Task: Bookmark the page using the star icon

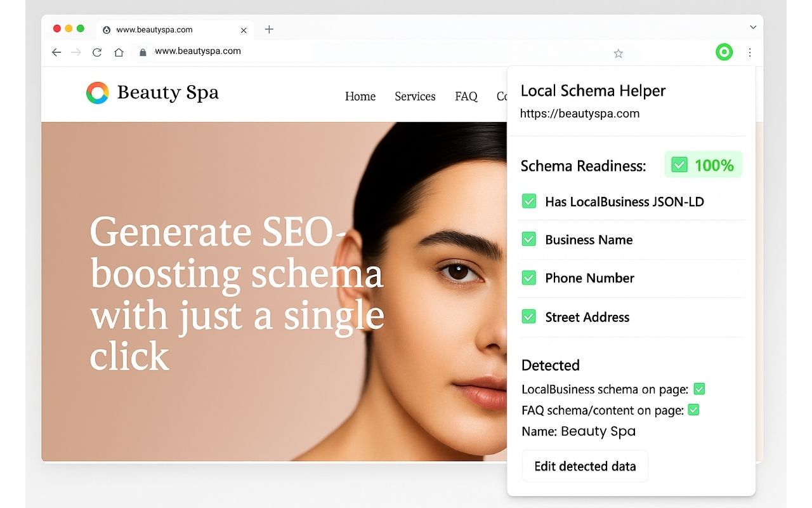Action: [x=619, y=53]
